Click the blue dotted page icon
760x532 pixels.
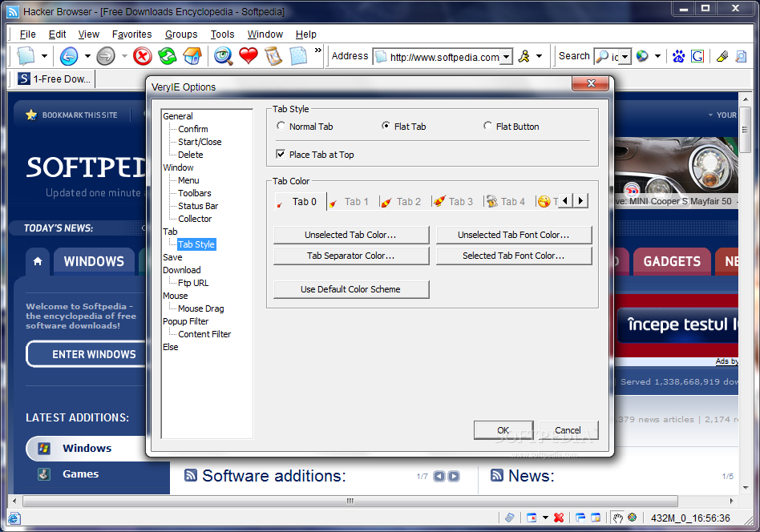point(298,56)
